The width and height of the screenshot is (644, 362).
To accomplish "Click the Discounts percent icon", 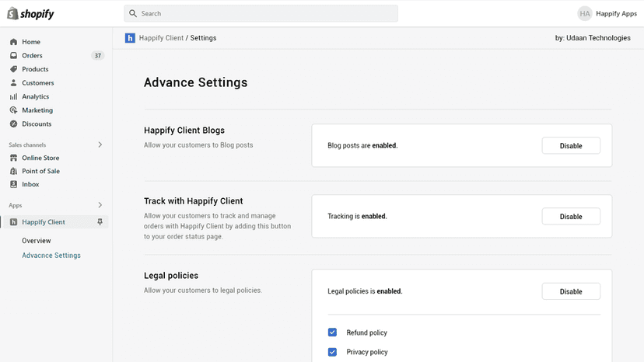I will [13, 124].
